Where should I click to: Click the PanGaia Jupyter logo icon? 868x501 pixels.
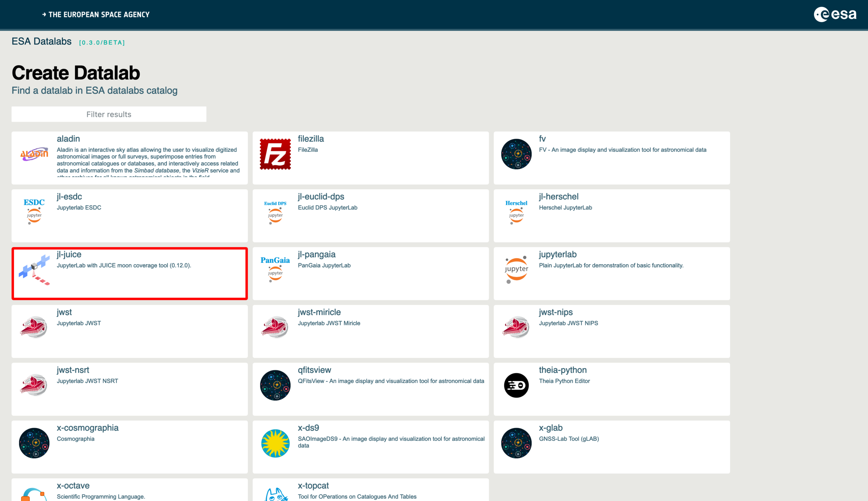275,269
